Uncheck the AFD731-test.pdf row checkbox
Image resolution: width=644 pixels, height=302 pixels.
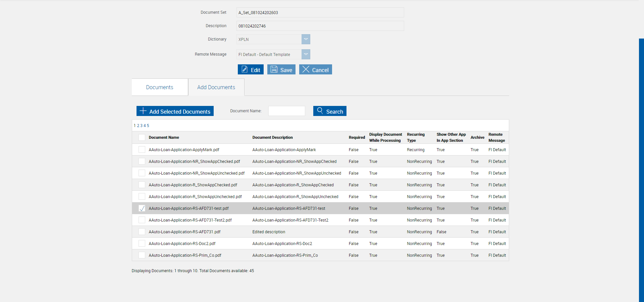(x=142, y=208)
